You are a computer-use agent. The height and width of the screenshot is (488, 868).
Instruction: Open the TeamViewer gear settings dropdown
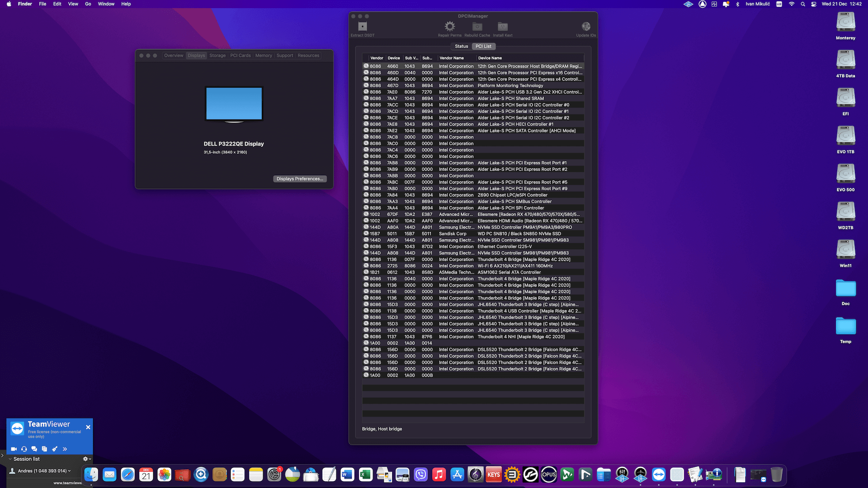pyautogui.click(x=87, y=459)
